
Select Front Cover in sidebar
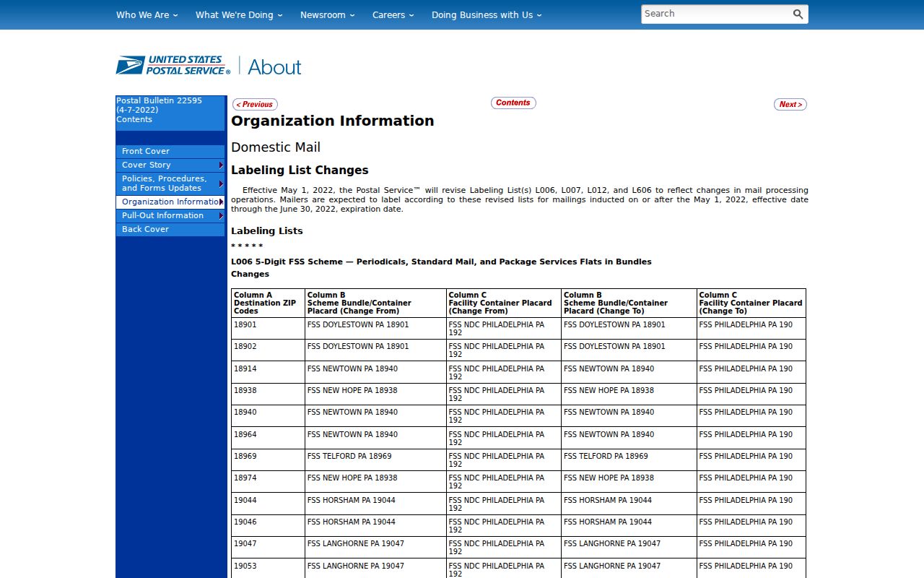point(170,152)
